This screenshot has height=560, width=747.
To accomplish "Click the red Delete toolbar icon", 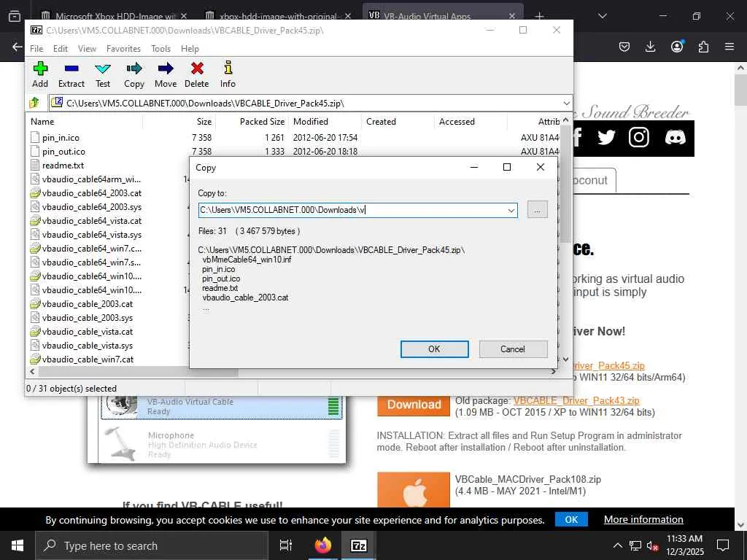I will pyautogui.click(x=197, y=74).
